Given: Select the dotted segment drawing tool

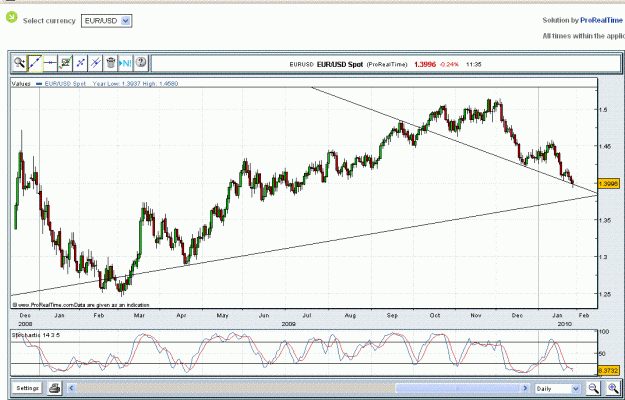Looking at the screenshot, I should [80, 63].
